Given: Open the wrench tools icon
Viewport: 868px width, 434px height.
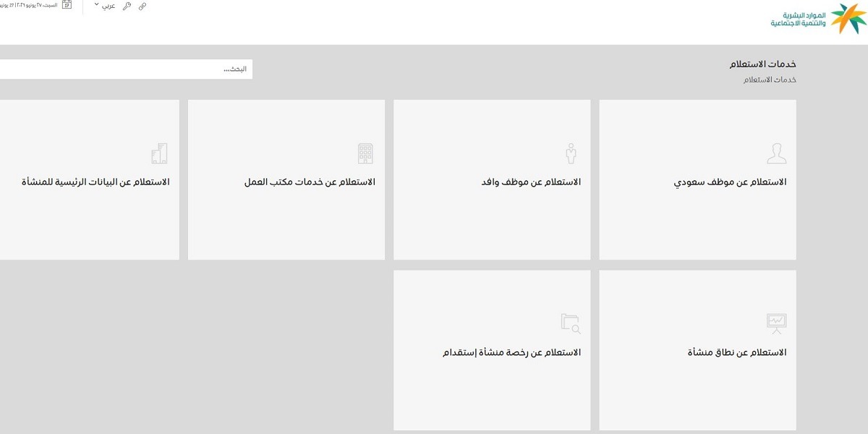Looking at the screenshot, I should tap(127, 6).
